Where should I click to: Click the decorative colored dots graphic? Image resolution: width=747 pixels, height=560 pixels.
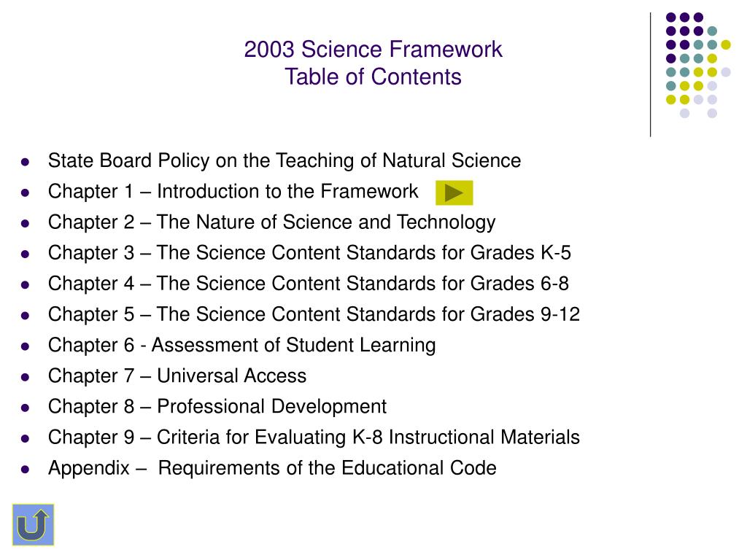coord(698,65)
